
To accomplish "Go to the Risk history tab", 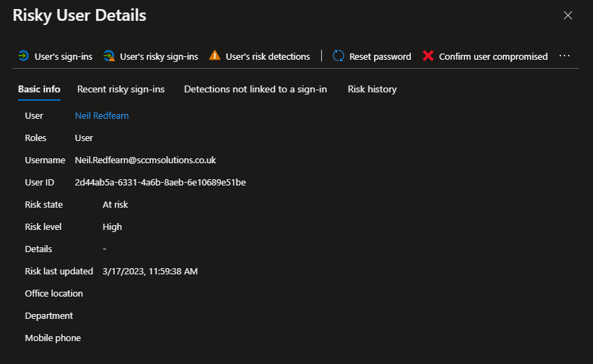I will [x=372, y=89].
